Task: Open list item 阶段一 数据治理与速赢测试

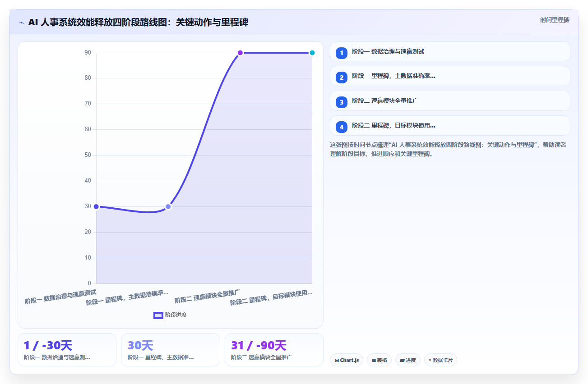Action: tap(450, 51)
